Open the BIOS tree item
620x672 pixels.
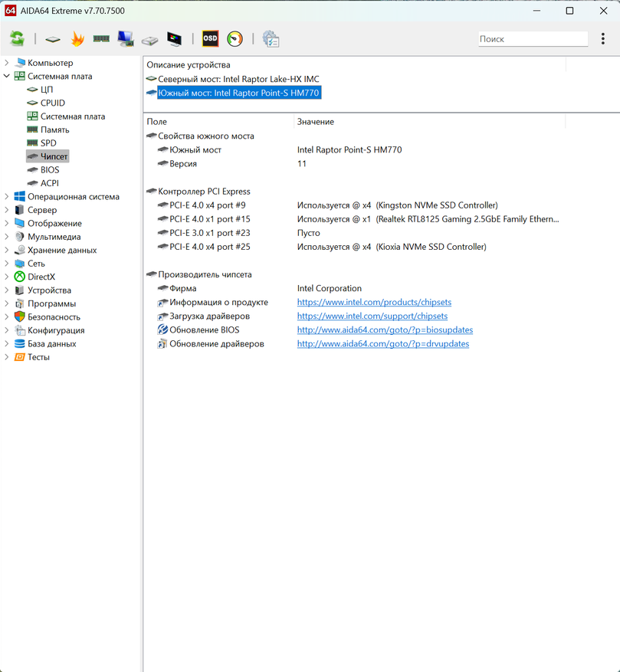coord(50,169)
